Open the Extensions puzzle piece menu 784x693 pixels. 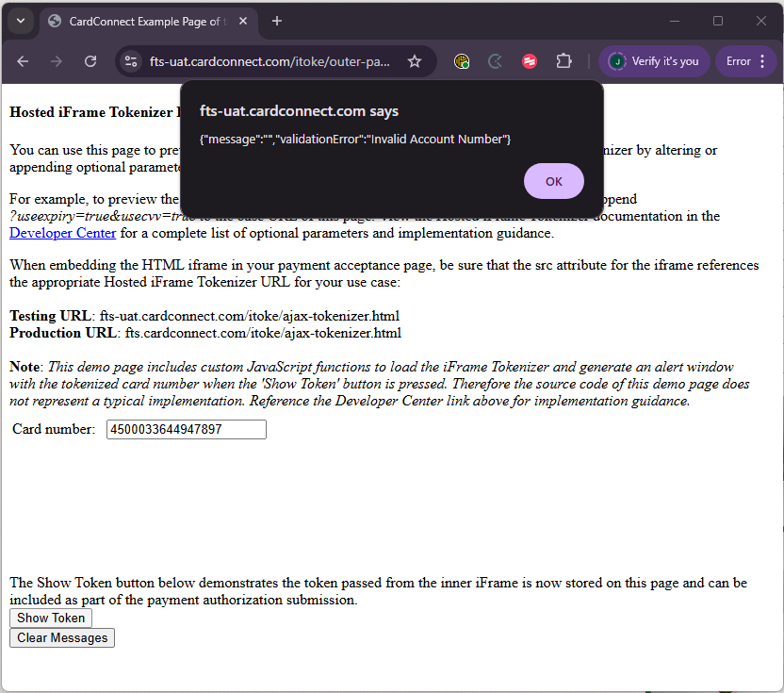click(563, 61)
